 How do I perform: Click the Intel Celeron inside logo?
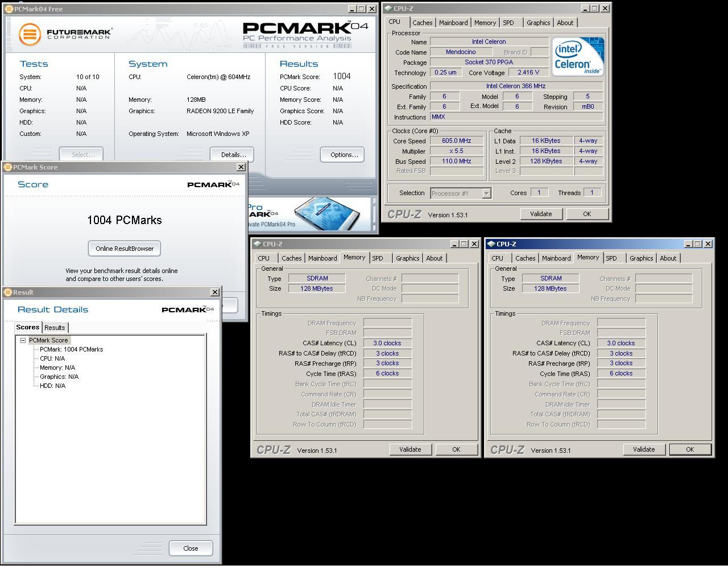[578, 56]
